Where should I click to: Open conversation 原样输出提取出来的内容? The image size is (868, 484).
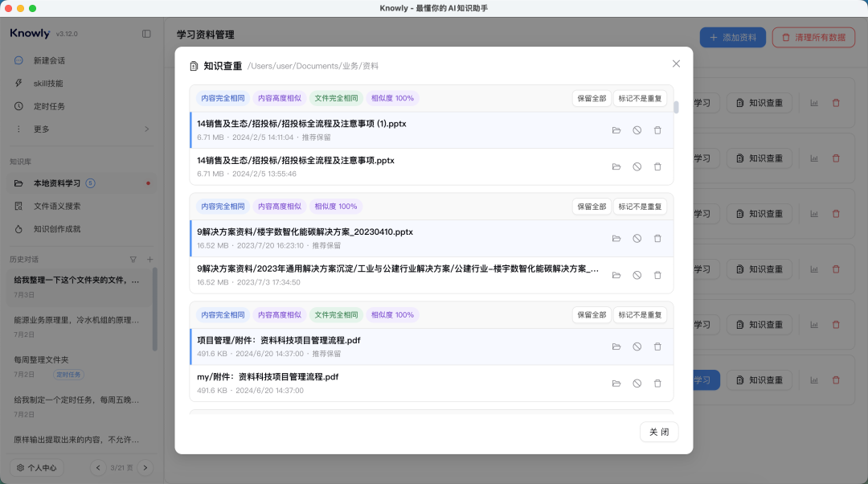pos(80,440)
